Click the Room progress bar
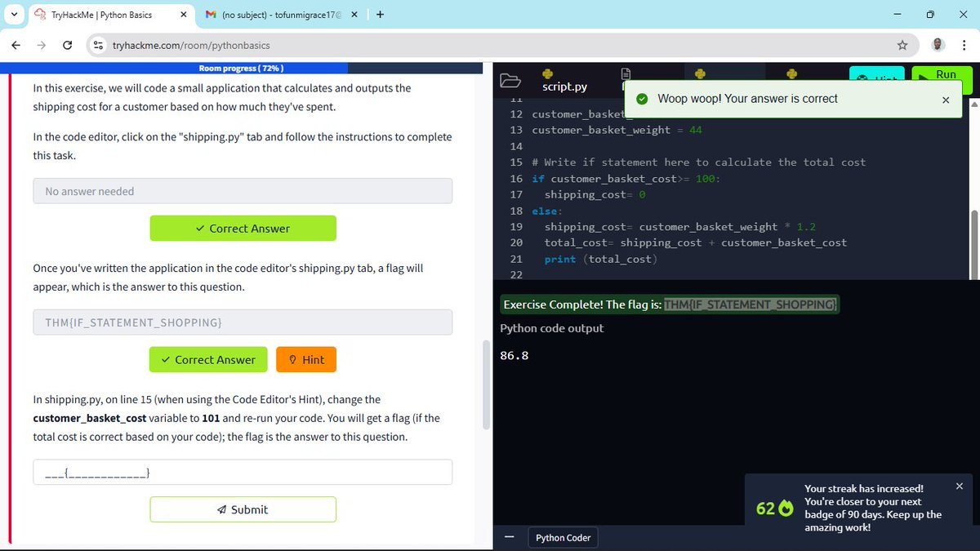Image resolution: width=980 pixels, height=551 pixels. coord(243,68)
